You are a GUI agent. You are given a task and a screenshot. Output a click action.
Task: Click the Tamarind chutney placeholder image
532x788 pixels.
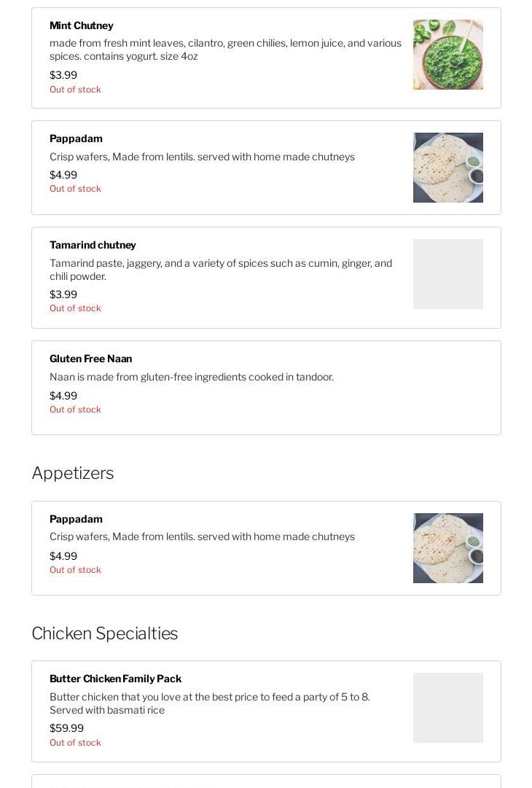point(447,274)
